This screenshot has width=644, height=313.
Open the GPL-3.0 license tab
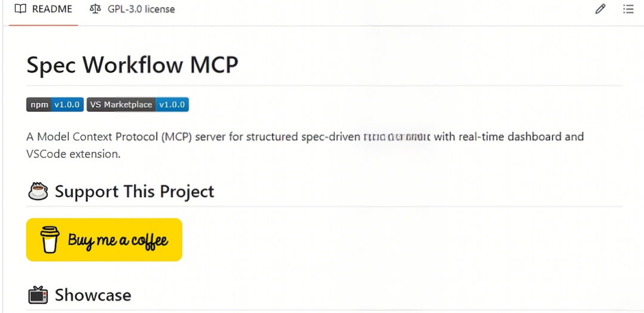pyautogui.click(x=141, y=9)
